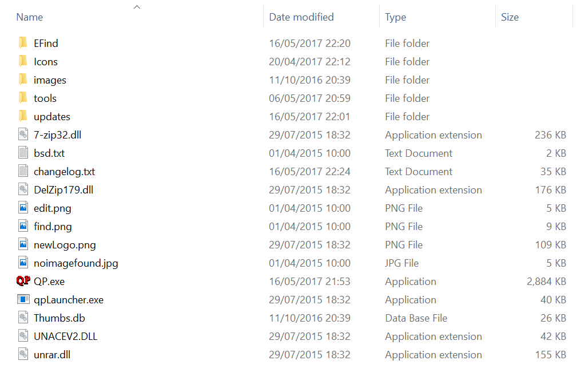
Task: Click the DelZip179.dll file icon
Action: pyautogui.click(x=23, y=189)
